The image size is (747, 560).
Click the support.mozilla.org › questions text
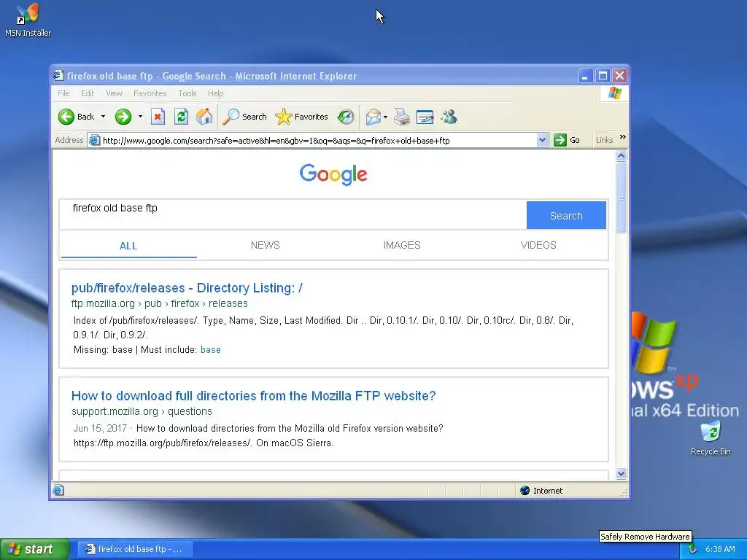click(x=142, y=411)
